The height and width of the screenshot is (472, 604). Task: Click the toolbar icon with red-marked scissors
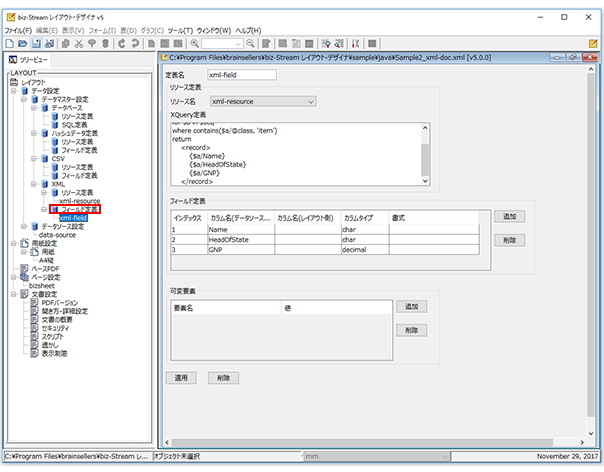356,44
